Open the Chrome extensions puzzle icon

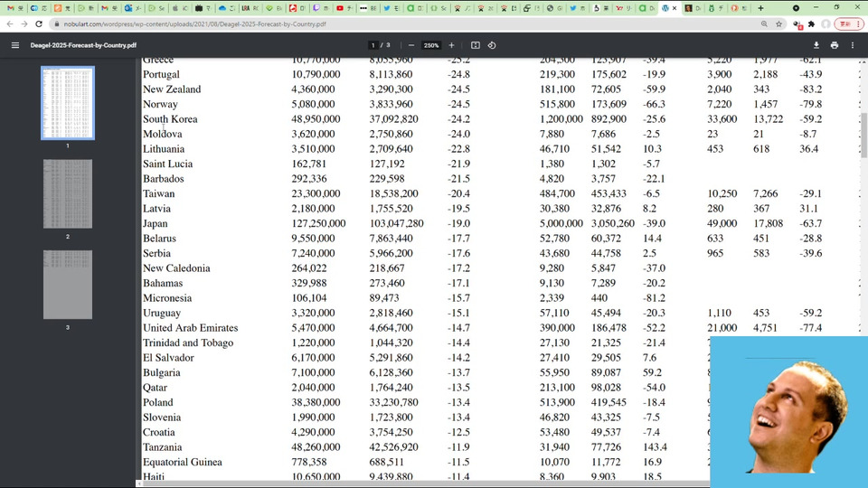pos(812,24)
